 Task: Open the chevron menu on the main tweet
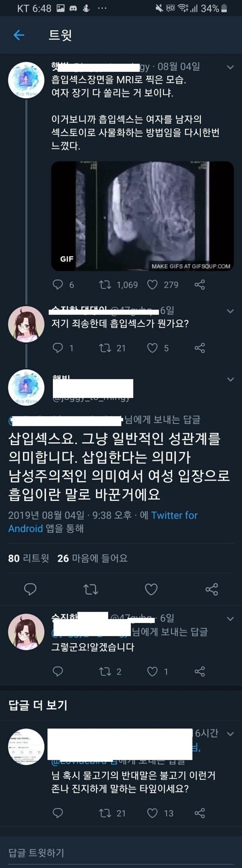point(231,379)
